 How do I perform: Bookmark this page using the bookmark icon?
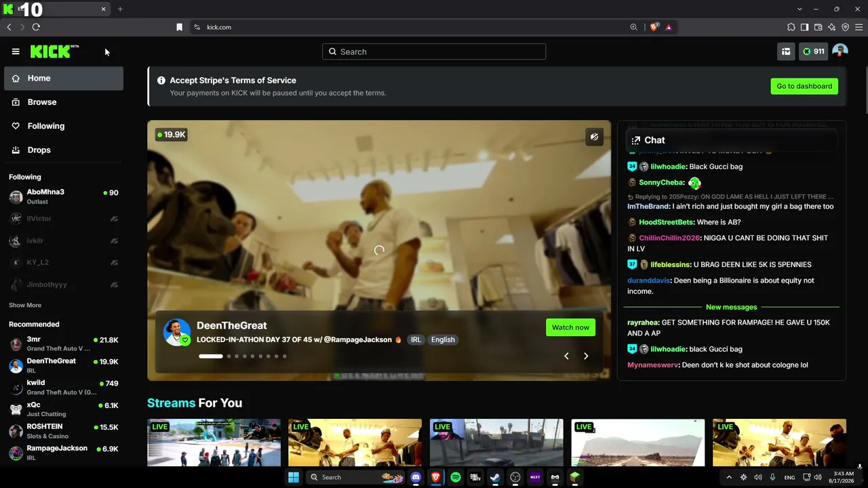point(179,27)
